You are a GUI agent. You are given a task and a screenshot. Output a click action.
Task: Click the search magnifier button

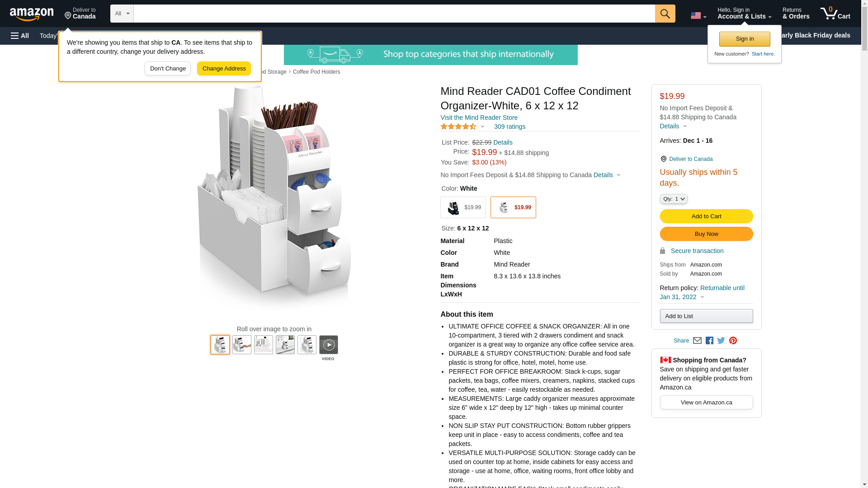(665, 14)
